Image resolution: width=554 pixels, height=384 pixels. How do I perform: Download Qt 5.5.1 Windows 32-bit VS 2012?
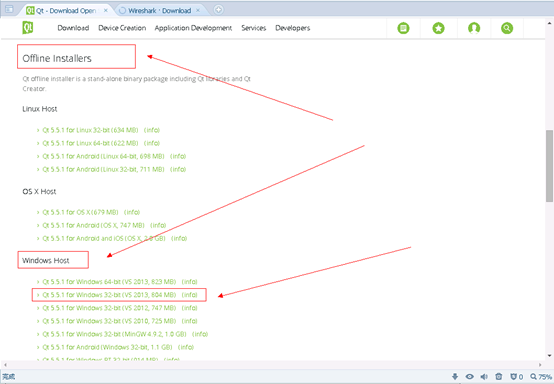(109, 308)
